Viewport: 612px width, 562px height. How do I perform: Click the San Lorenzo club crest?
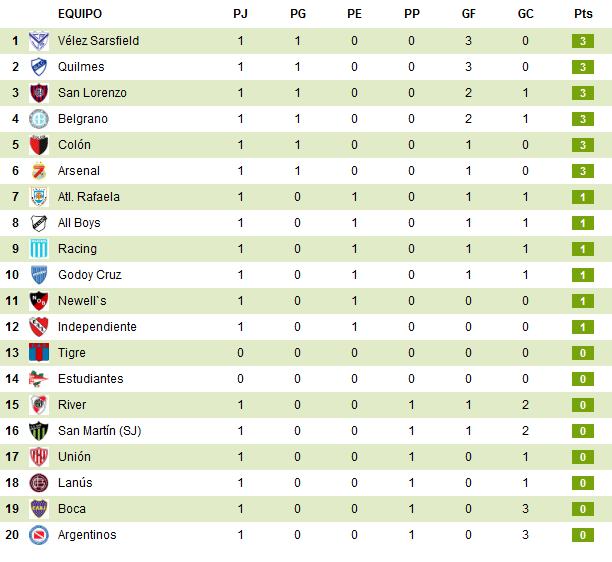click(39, 93)
